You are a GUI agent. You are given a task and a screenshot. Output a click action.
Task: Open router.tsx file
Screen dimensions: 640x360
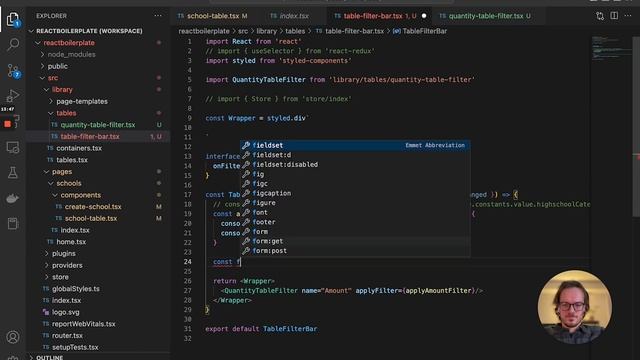pyautogui.click(x=67, y=336)
